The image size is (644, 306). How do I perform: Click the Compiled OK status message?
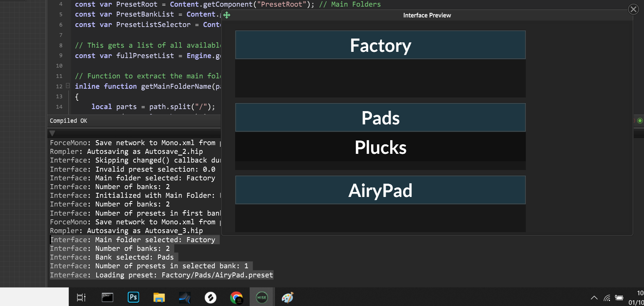68,121
